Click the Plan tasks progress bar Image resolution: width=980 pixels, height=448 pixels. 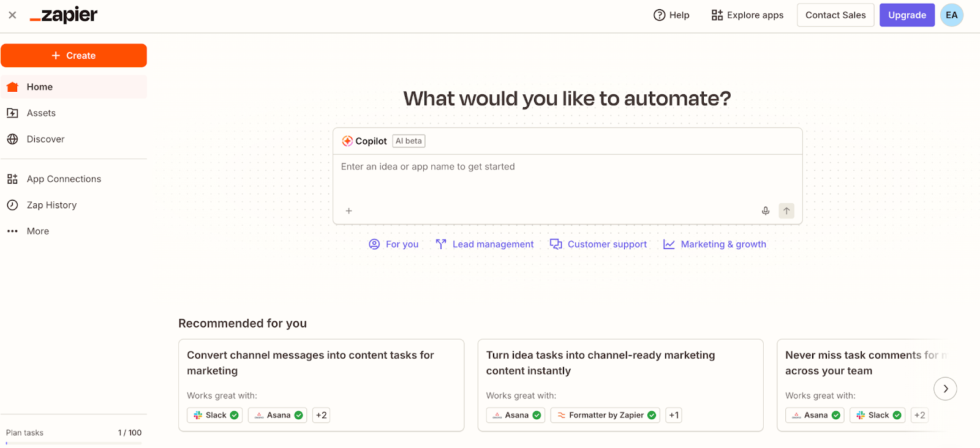coord(73,443)
